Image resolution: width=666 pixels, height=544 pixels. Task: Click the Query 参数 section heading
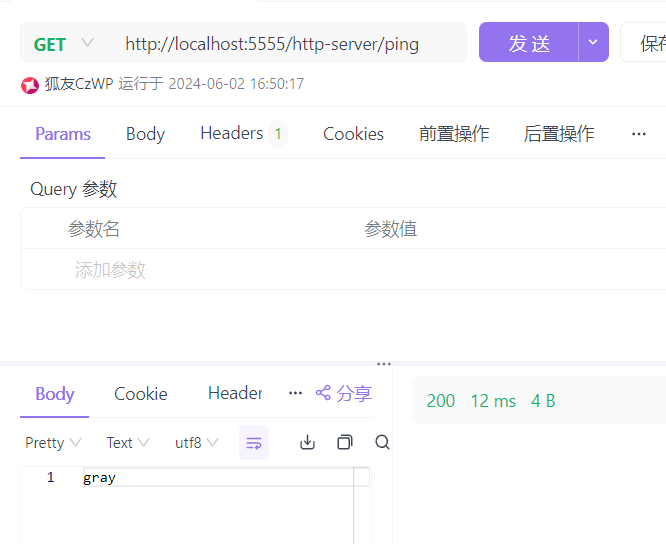click(x=73, y=189)
